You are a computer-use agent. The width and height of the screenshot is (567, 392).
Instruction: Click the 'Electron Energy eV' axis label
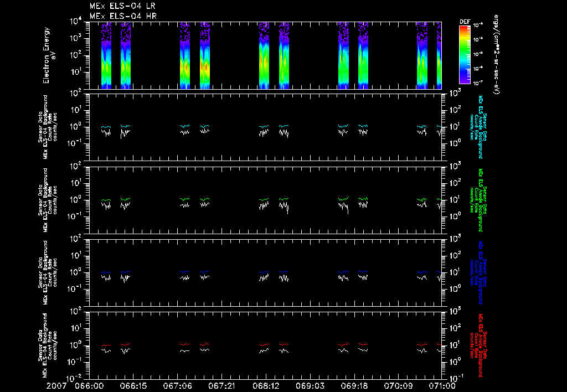click(x=49, y=55)
